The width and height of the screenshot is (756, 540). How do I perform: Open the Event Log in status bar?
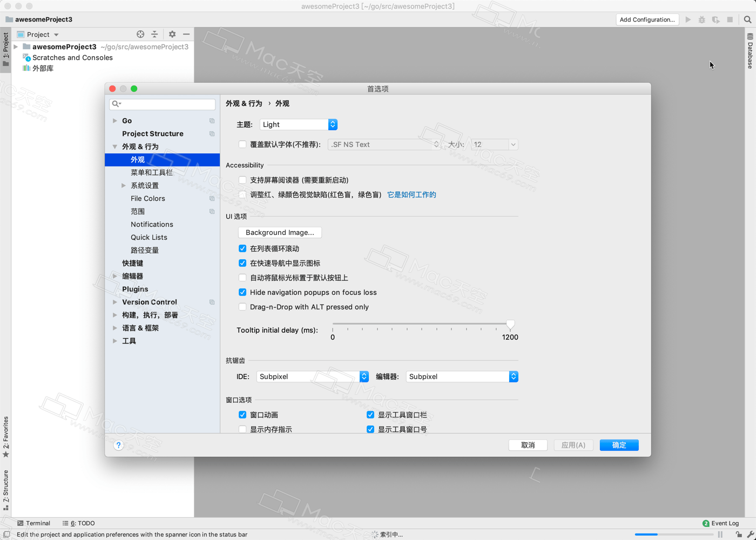tap(720, 523)
